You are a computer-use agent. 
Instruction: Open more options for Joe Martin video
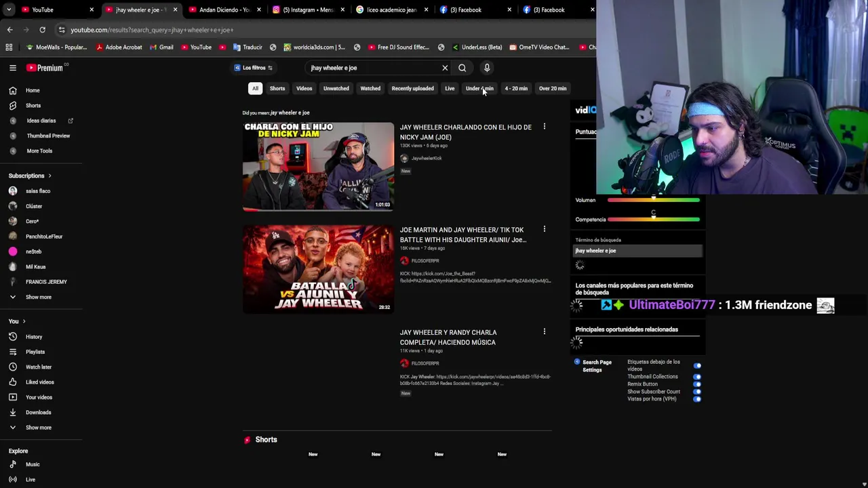544,229
